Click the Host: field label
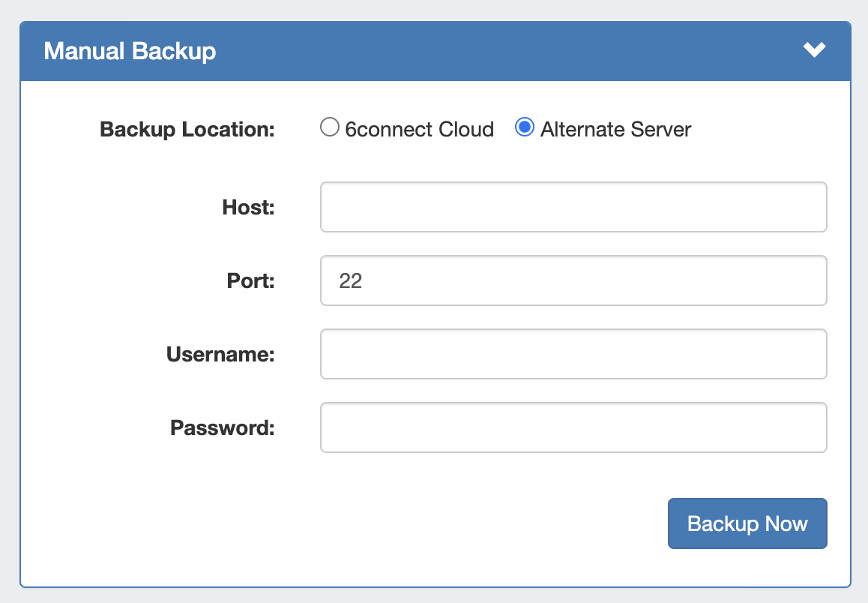This screenshot has height=603, width=868. pyautogui.click(x=248, y=208)
